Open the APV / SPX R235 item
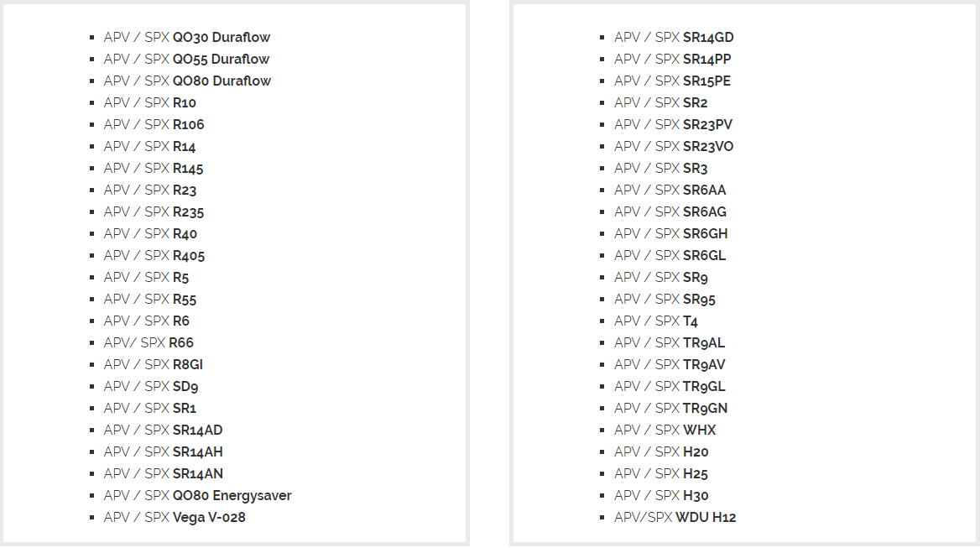 coord(154,212)
